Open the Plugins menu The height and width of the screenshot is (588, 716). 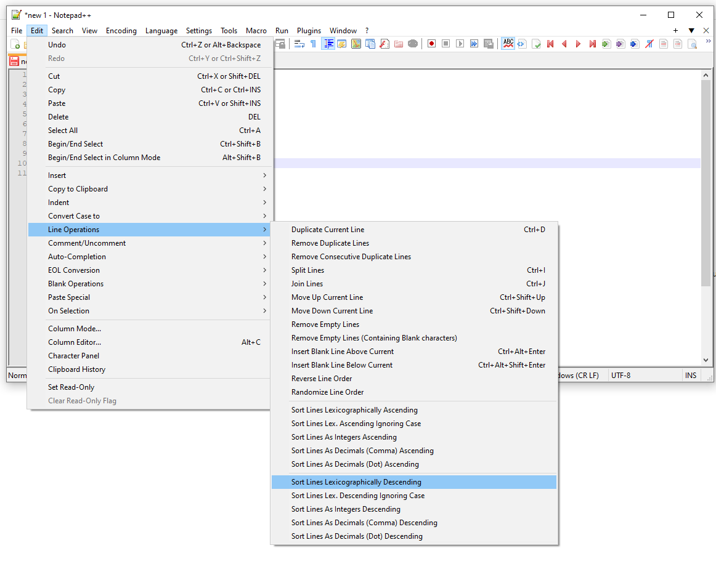[309, 31]
